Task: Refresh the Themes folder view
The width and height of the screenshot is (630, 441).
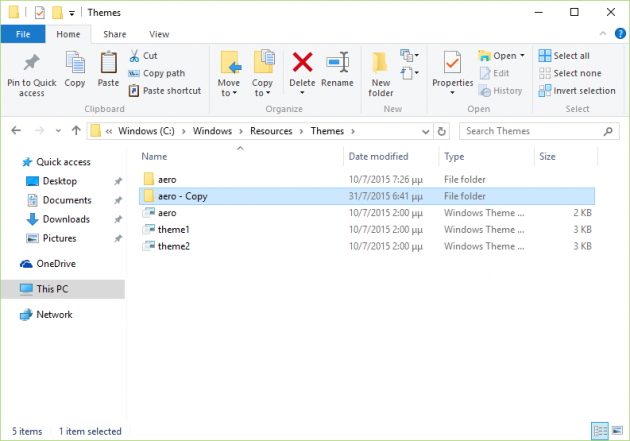Action: [441, 131]
